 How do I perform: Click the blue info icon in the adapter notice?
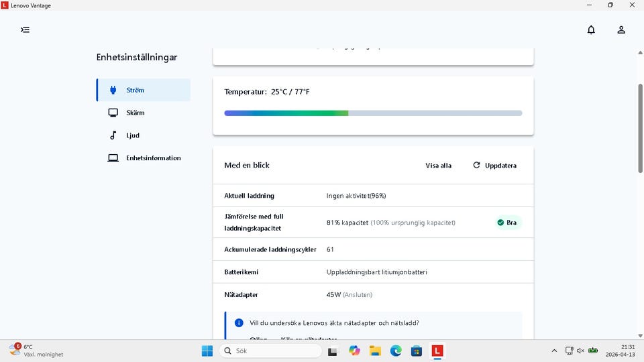pos(239,323)
